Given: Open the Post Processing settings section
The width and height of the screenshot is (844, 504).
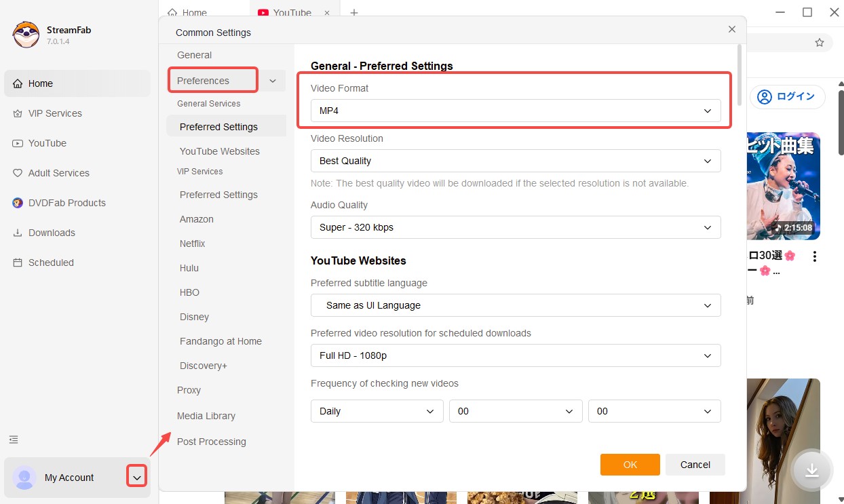Looking at the screenshot, I should pyautogui.click(x=211, y=442).
